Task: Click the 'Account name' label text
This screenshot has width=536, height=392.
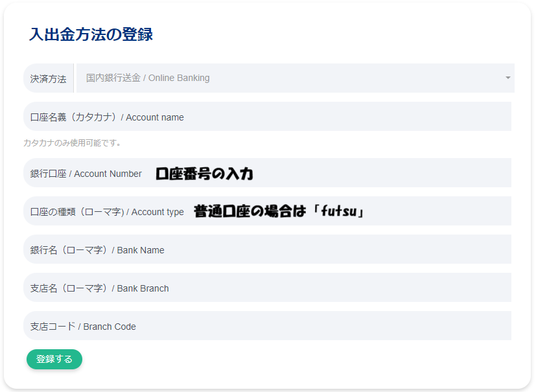Action: (x=155, y=117)
